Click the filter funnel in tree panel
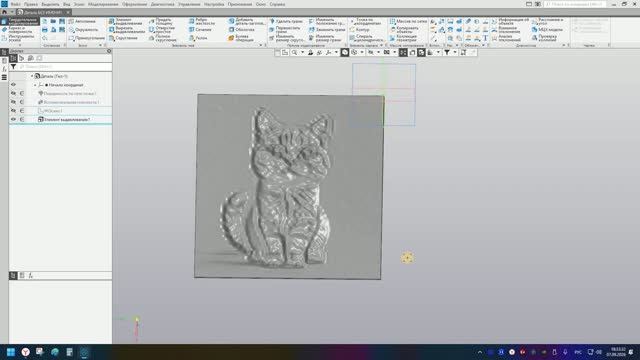This screenshot has width=640, height=360. 13,67
